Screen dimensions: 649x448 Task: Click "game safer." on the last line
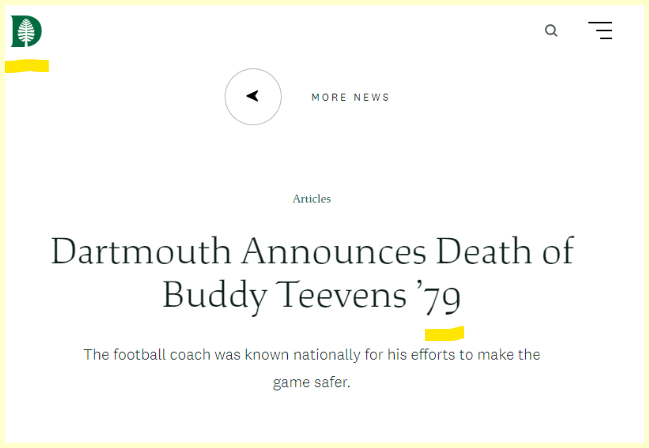tap(312, 382)
